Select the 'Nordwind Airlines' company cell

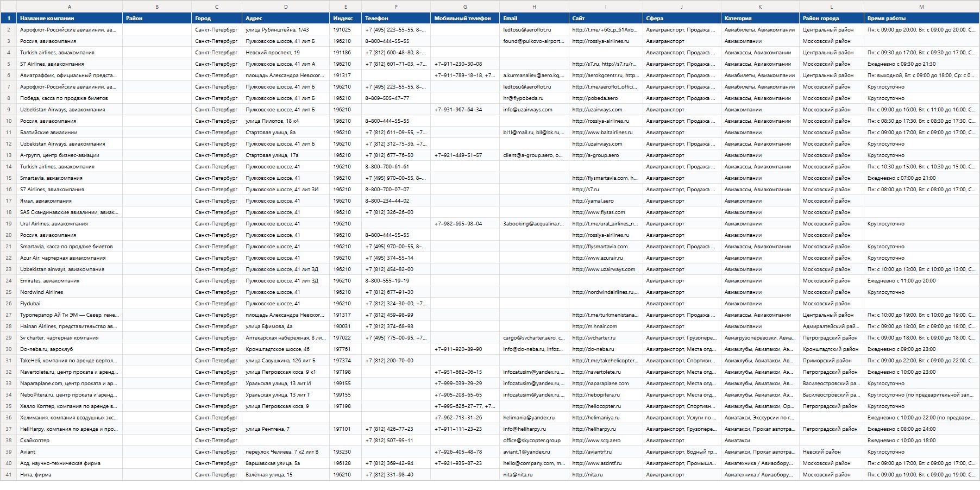[70, 292]
